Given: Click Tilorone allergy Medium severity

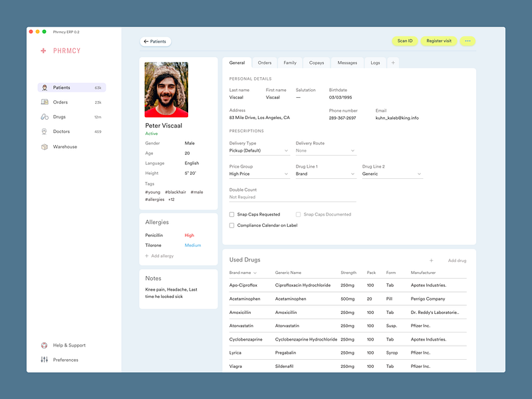Looking at the screenshot, I should click(193, 245).
